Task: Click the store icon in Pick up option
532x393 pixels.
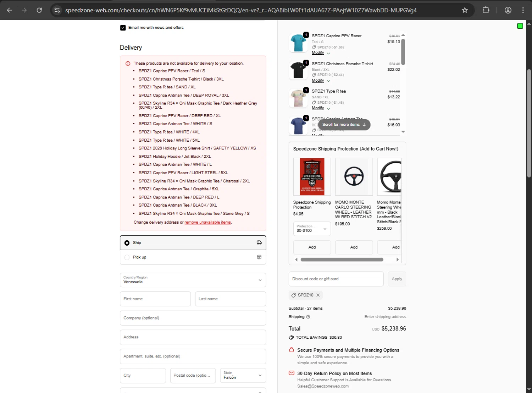Action: click(x=259, y=257)
